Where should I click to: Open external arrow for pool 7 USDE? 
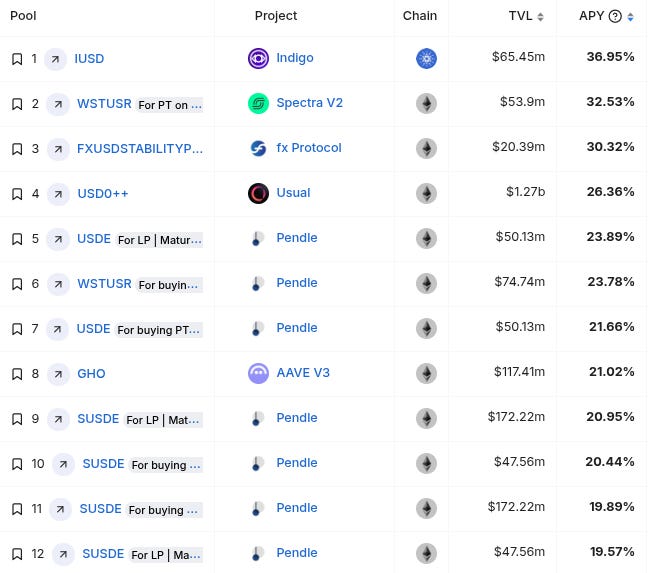57,329
